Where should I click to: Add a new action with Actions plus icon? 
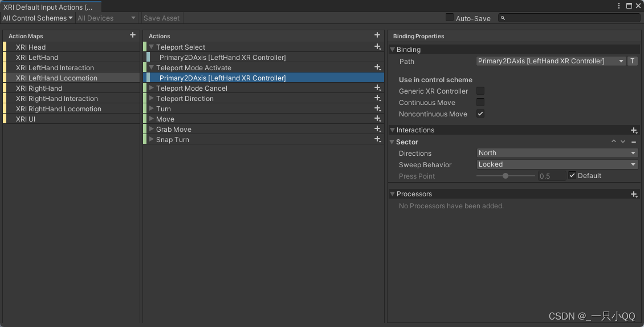(x=377, y=35)
